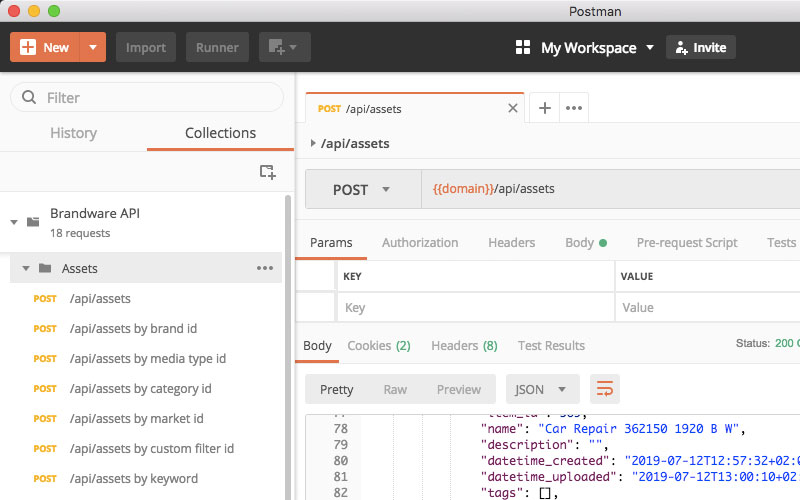The width and height of the screenshot is (800, 500).
Task: Click the collections sidebar scrollbar
Action: point(288,347)
